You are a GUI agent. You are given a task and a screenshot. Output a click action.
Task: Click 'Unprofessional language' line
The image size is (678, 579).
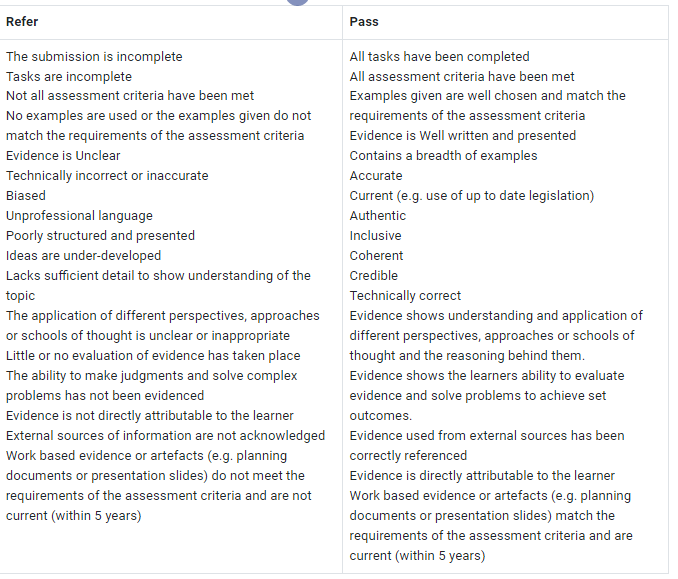[x=80, y=216]
